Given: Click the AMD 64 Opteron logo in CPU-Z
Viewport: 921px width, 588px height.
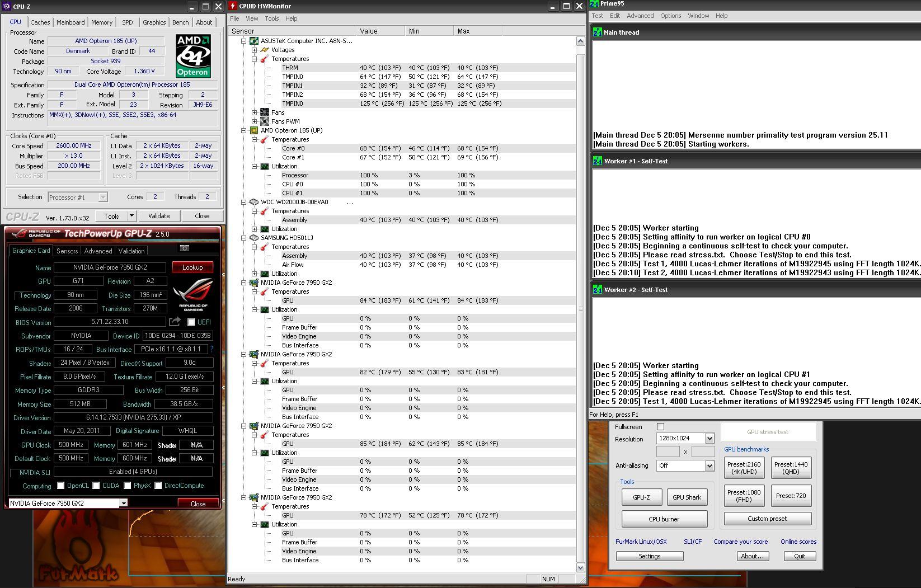Looking at the screenshot, I should click(x=192, y=56).
